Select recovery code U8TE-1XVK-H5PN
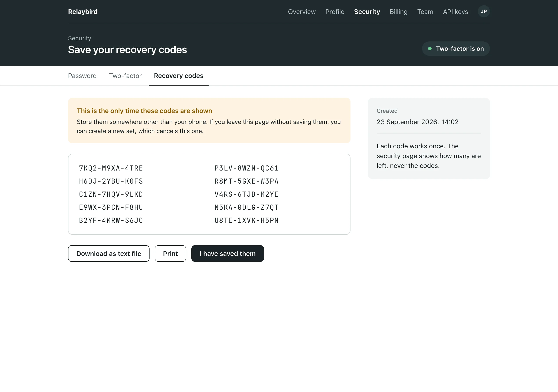 (247, 221)
